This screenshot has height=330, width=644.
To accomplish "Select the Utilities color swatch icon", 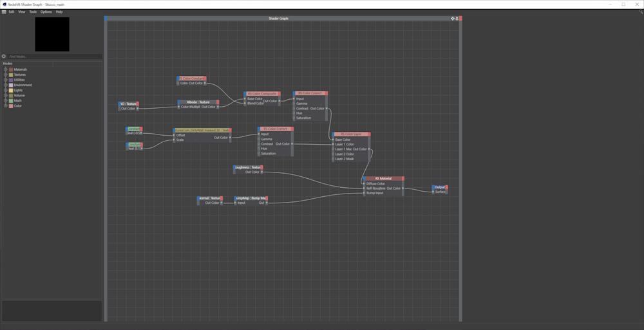I will pyautogui.click(x=11, y=80).
